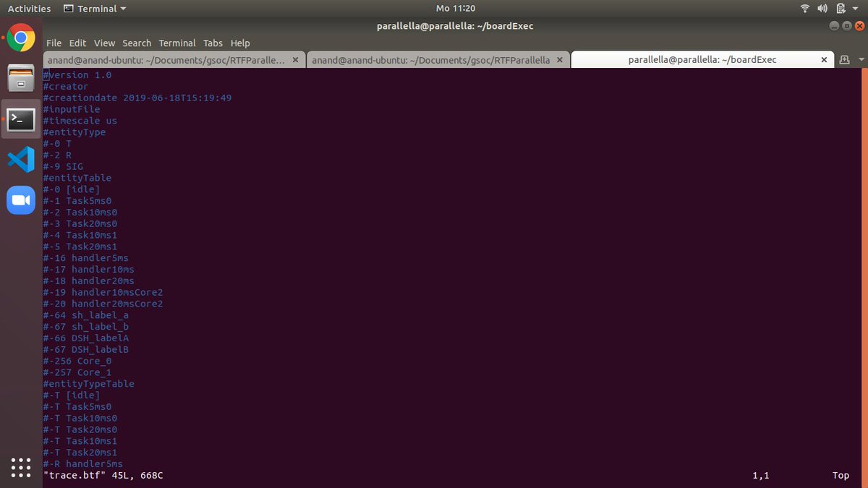The width and height of the screenshot is (868, 488).
Task: Open Visual Studio Code from the dock
Action: click(x=21, y=159)
